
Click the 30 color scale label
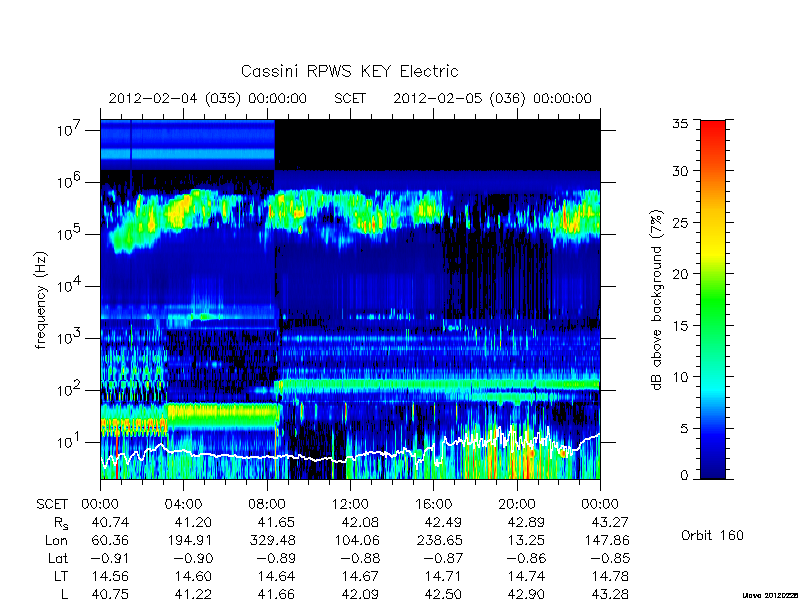pyautogui.click(x=680, y=171)
